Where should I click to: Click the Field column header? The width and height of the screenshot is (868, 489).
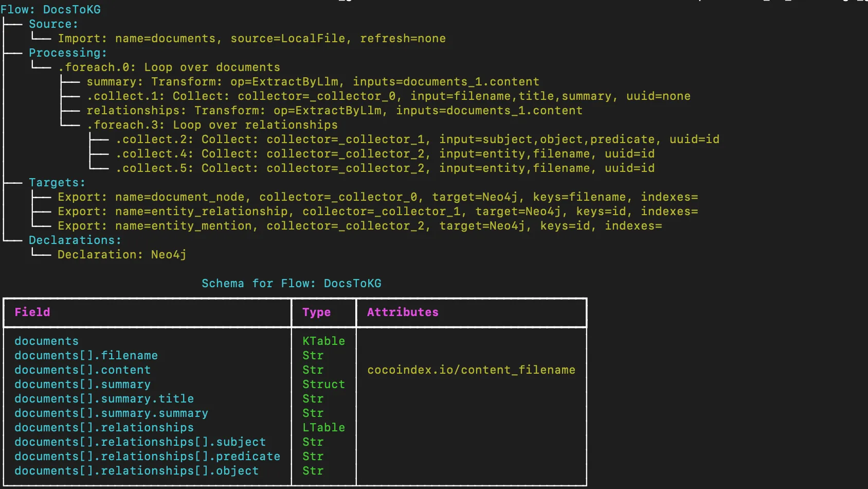coord(32,312)
